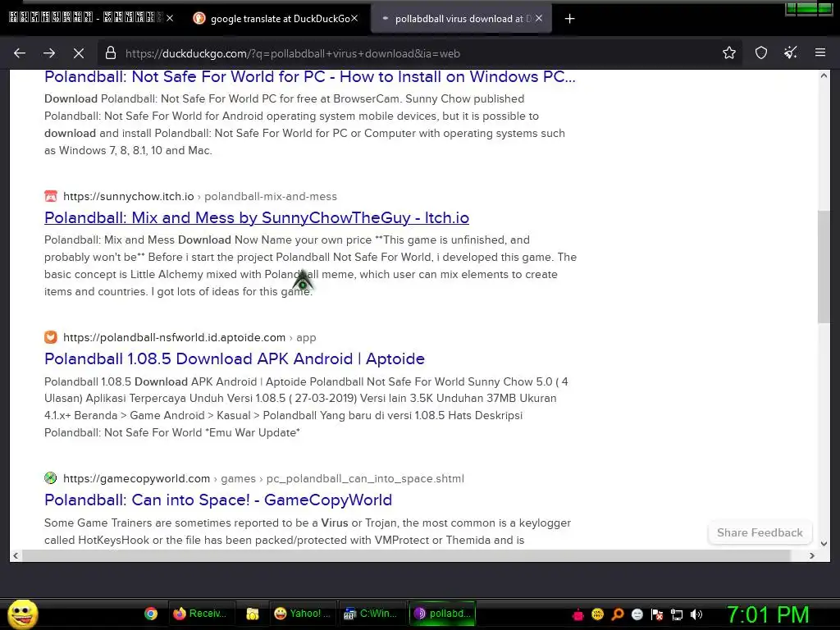Click the orange magnifier tray icon
Image resolution: width=840 pixels, height=630 pixels.
[617, 614]
